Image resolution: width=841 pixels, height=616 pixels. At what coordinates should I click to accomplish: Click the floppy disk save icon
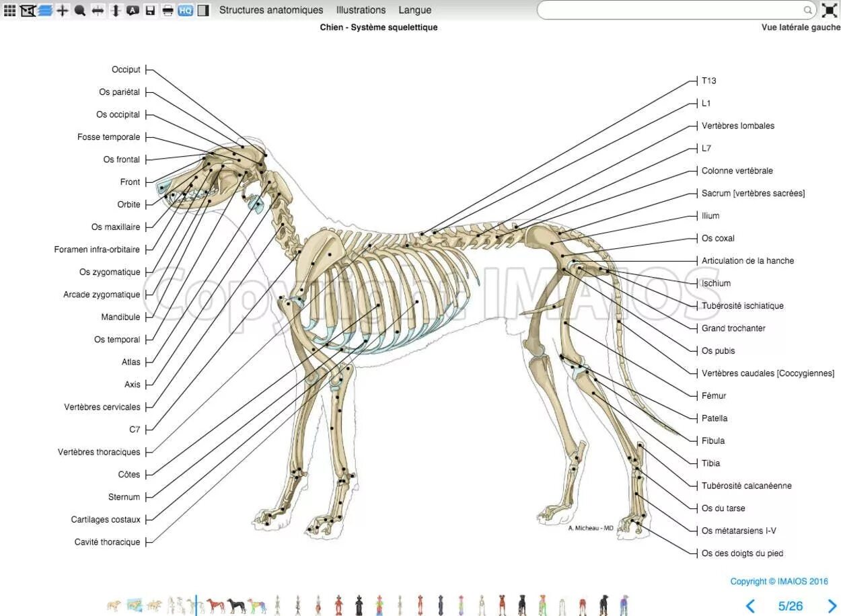(x=150, y=10)
